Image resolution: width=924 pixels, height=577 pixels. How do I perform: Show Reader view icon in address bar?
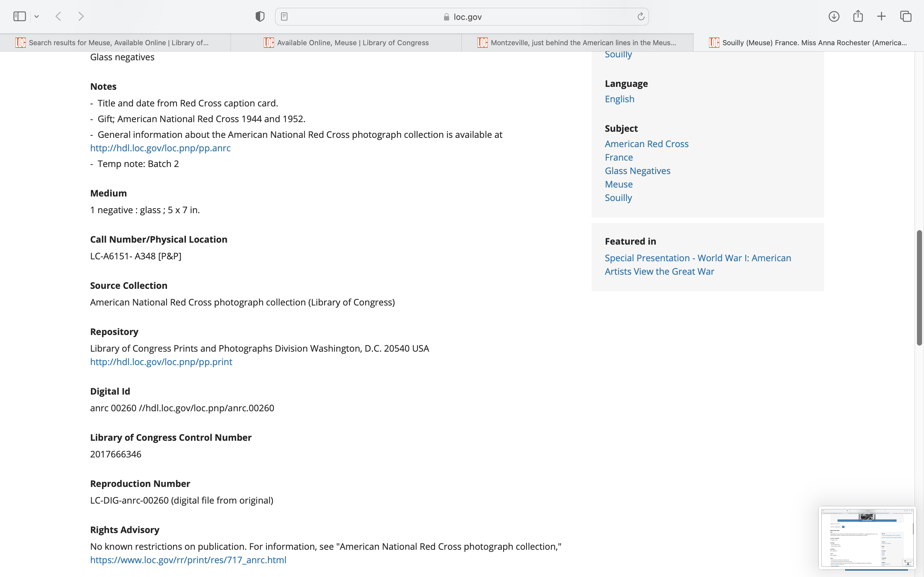[x=284, y=16]
